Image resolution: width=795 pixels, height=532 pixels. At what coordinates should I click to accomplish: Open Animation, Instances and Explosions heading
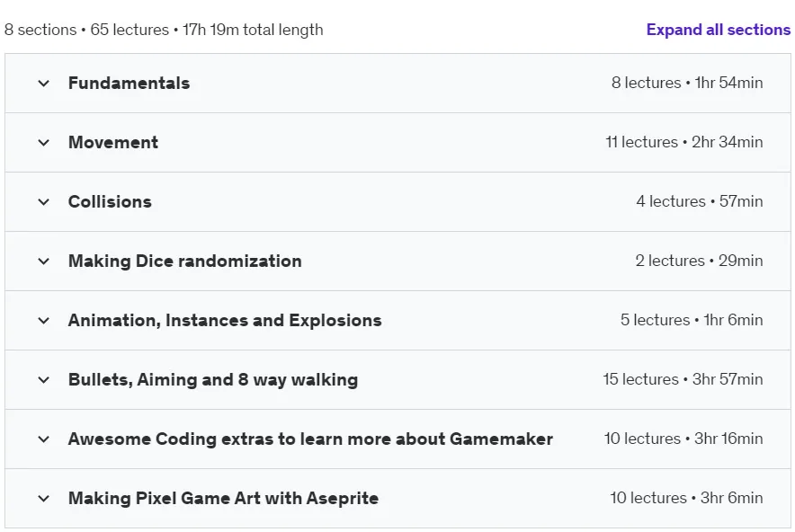[x=225, y=320]
